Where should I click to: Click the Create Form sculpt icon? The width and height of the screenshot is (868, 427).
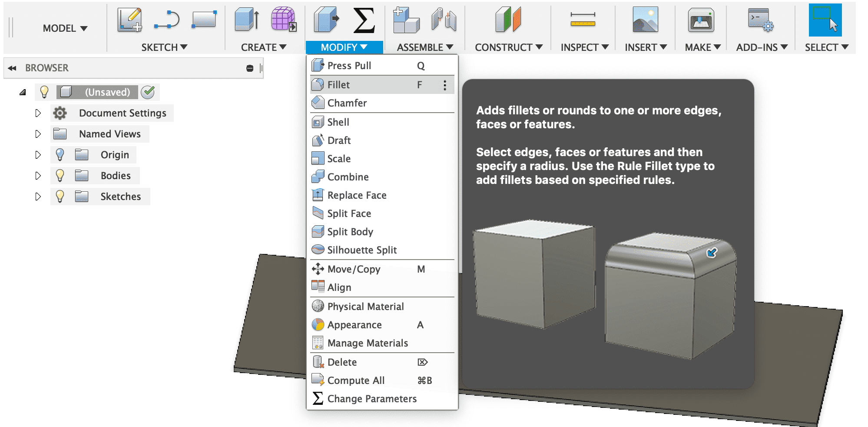[284, 20]
